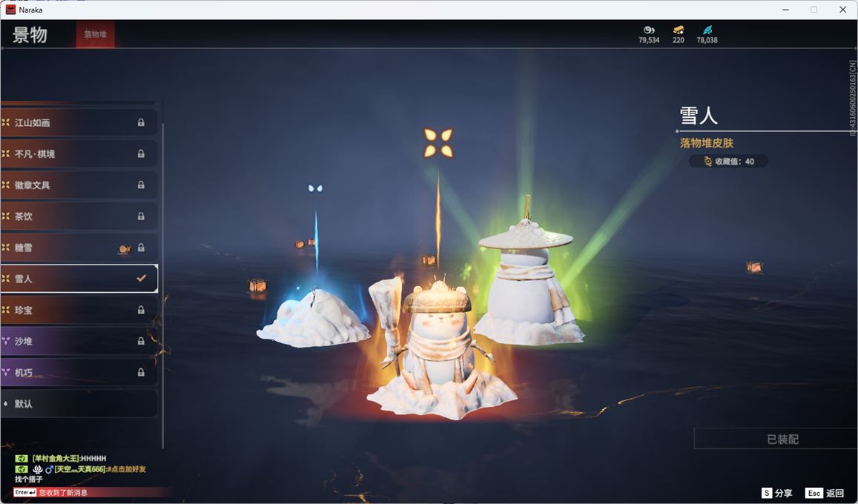Click the 收藏值: 40 collection badge
This screenshot has height=504, width=858.
[728, 162]
